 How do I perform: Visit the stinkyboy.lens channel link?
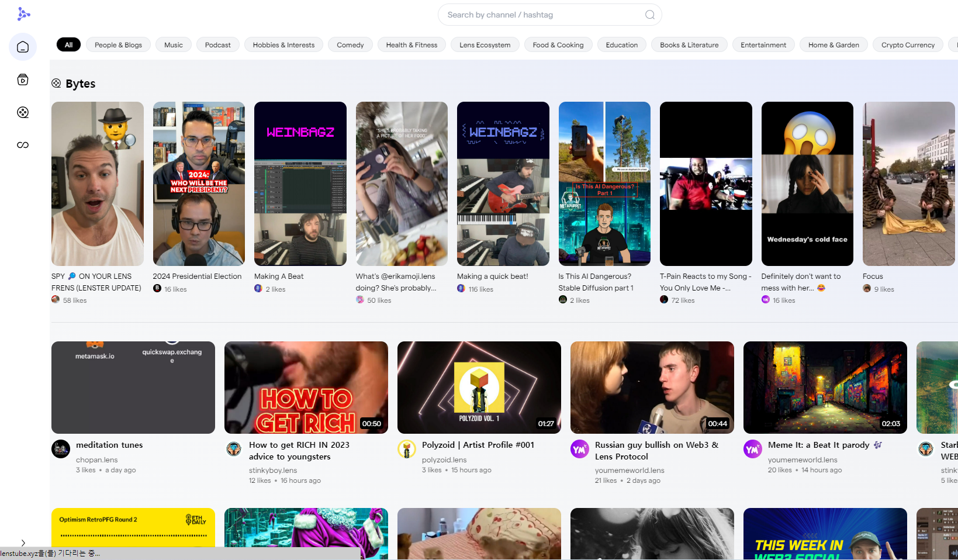(273, 471)
